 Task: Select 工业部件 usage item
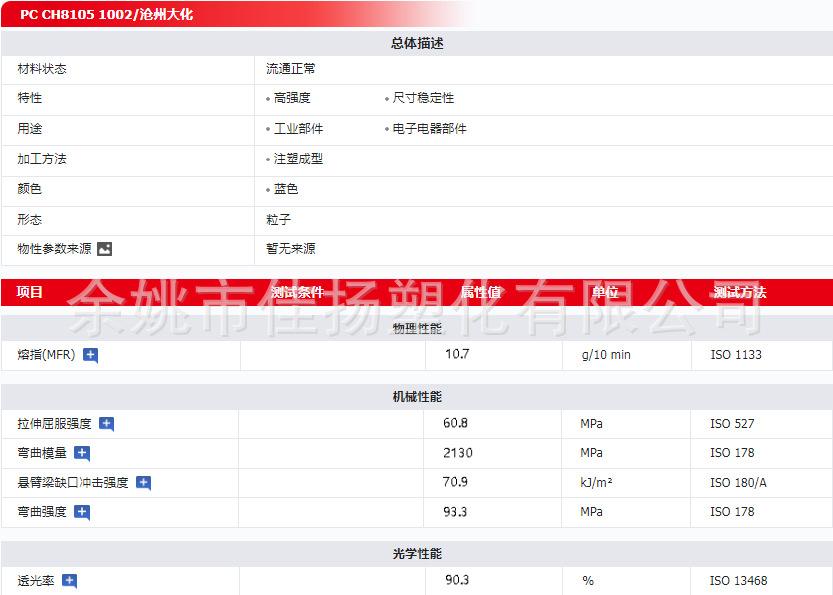coord(298,129)
